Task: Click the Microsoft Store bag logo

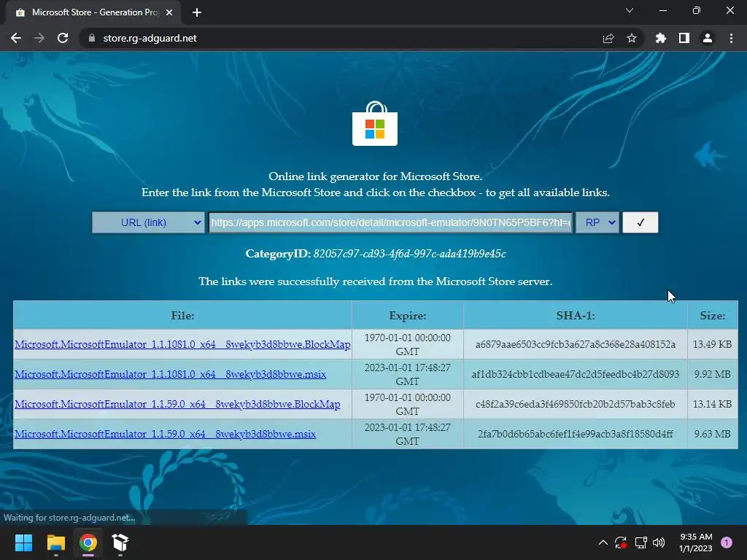Action: point(374,123)
